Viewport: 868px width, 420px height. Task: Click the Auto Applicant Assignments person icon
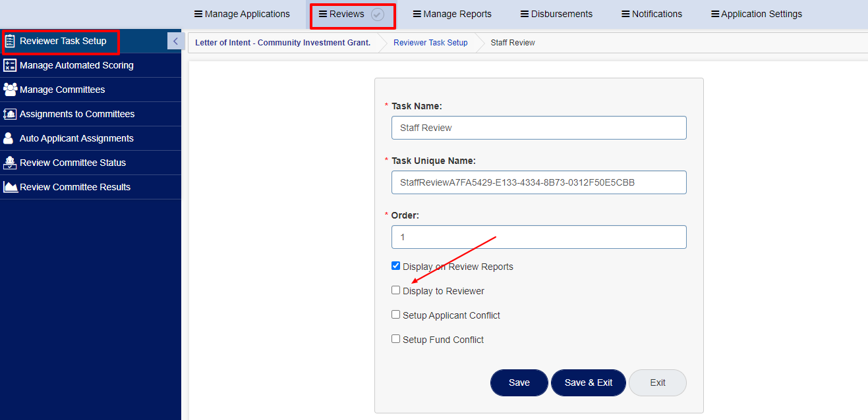coord(9,138)
